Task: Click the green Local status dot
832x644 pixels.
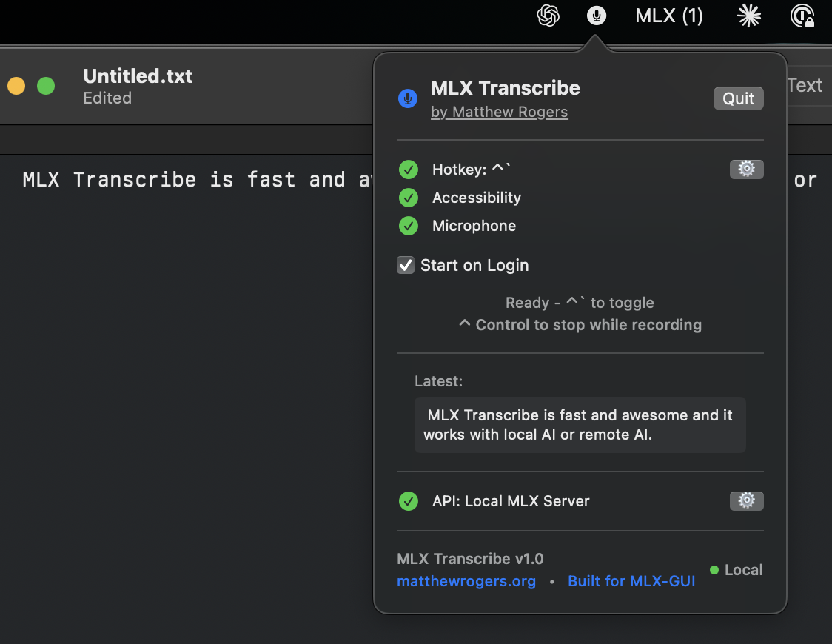Action: coord(714,570)
